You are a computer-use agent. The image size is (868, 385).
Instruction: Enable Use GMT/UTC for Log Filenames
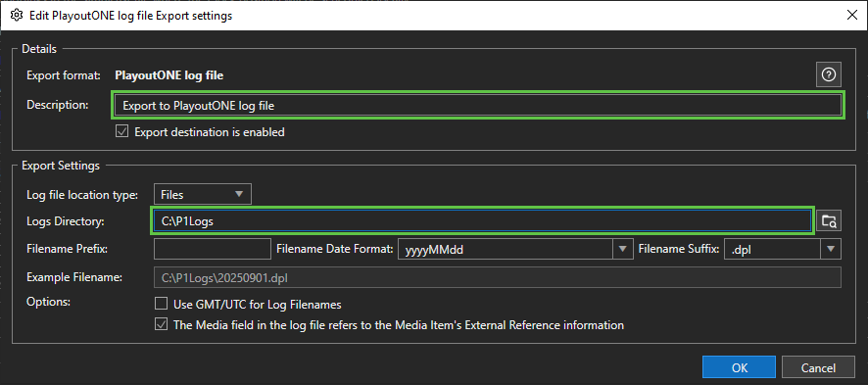tap(161, 304)
